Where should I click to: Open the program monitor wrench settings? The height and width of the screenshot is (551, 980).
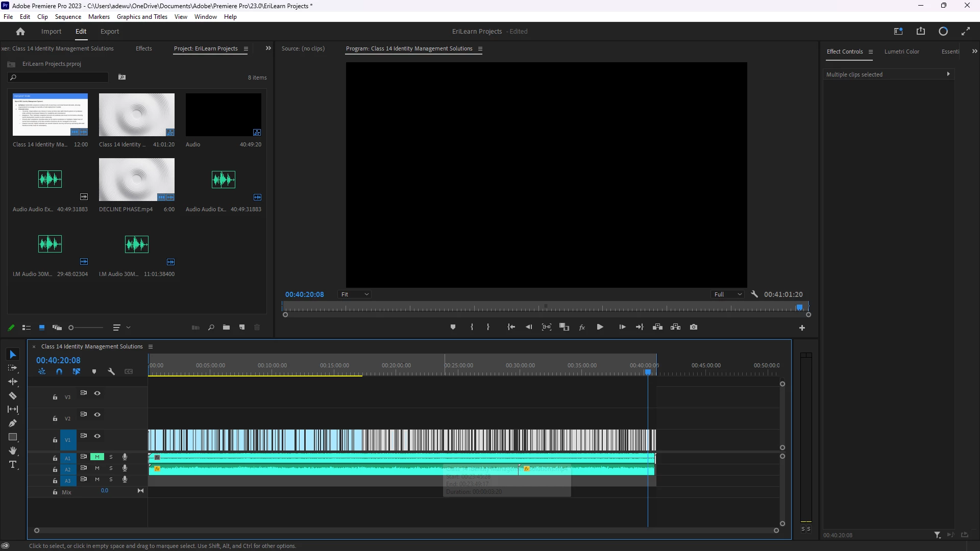coord(754,294)
